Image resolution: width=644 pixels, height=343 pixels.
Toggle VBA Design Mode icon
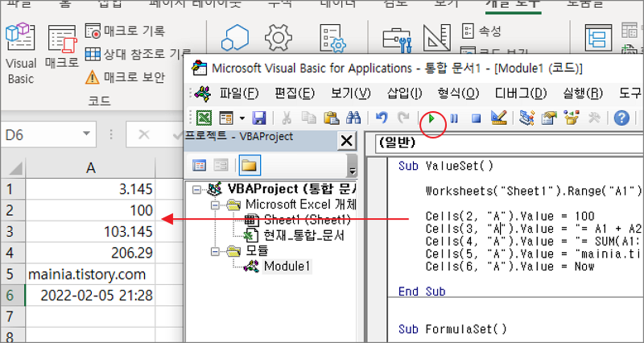pyautogui.click(x=498, y=118)
